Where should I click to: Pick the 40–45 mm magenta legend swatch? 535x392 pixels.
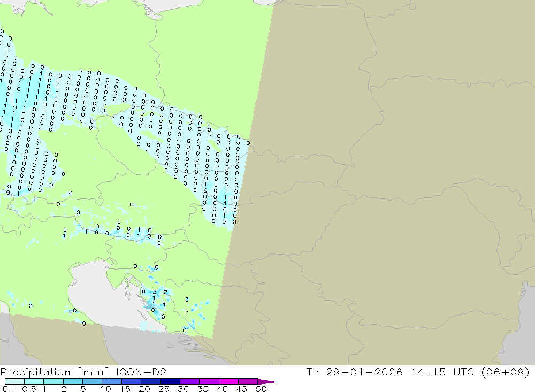coord(228,381)
